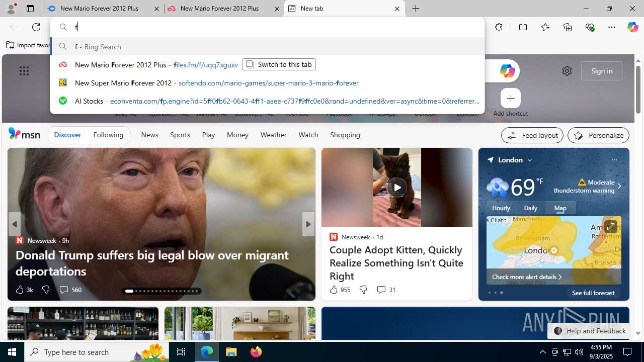644x362 pixels.
Task: Open the Settings and more ellipsis menu
Action: [612, 27]
